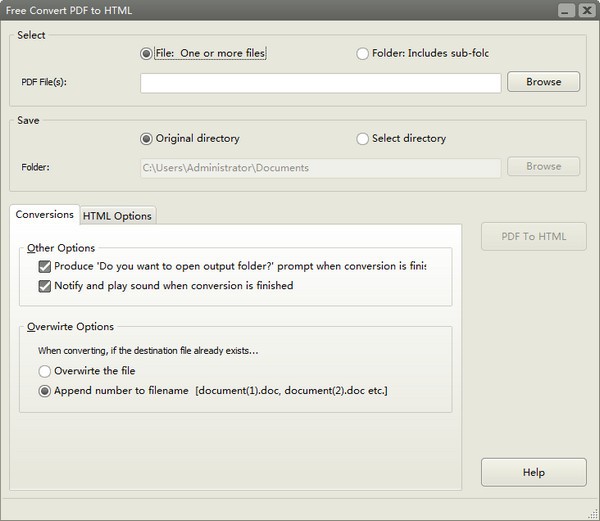
Task: Open the Help button
Action: [x=533, y=472]
